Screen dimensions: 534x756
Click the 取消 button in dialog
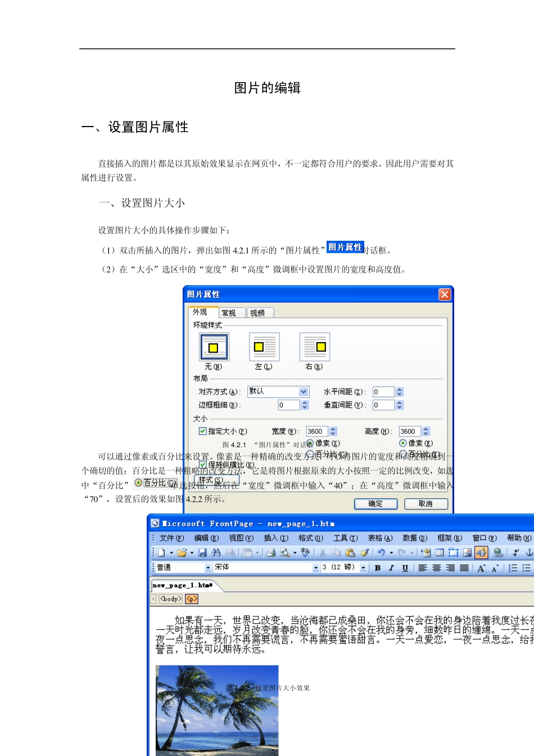pos(426,504)
